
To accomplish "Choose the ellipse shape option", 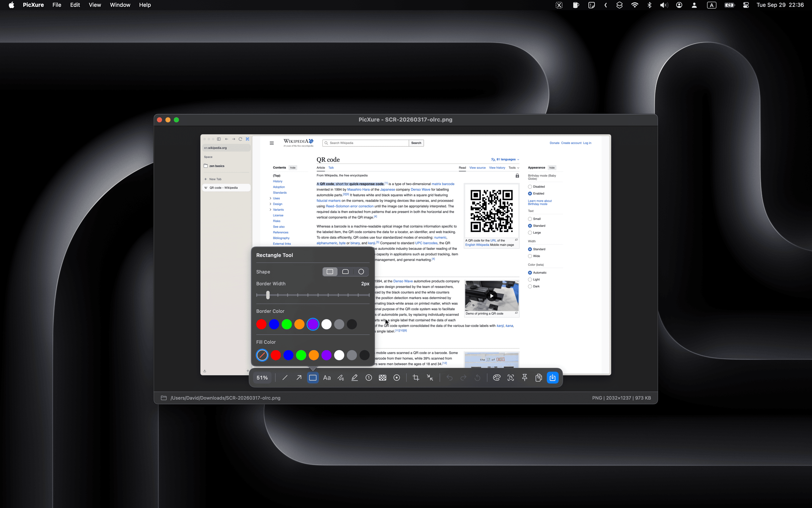I will tap(361, 271).
